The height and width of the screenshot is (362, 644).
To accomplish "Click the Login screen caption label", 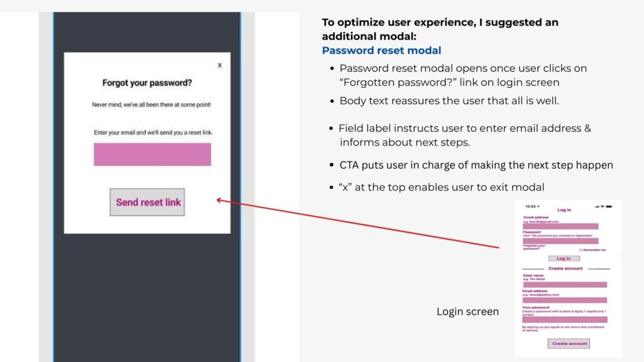I will 467,312.
